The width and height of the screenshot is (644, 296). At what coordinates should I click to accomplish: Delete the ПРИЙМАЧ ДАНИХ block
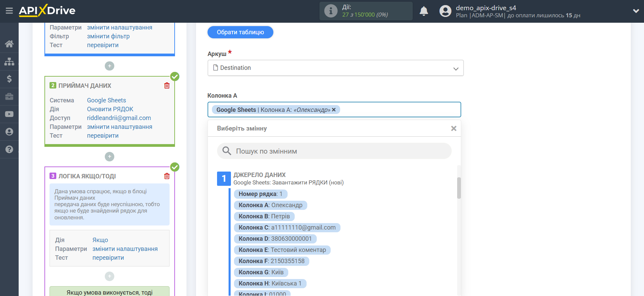167,85
